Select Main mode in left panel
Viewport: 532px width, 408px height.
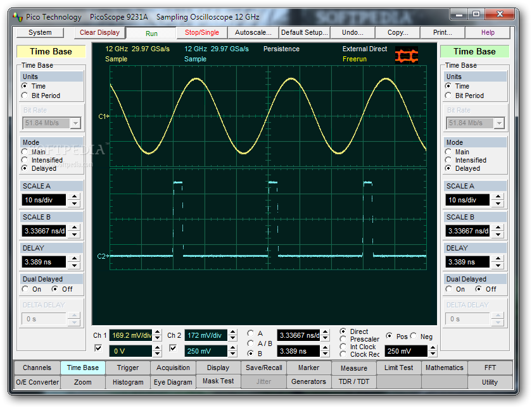[25, 151]
